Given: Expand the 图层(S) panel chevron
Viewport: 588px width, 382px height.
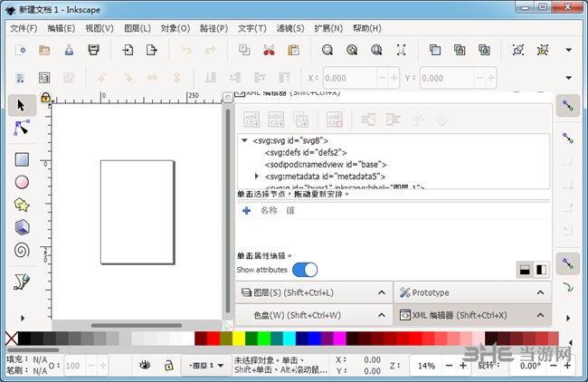Looking at the screenshot, I should click(382, 292).
